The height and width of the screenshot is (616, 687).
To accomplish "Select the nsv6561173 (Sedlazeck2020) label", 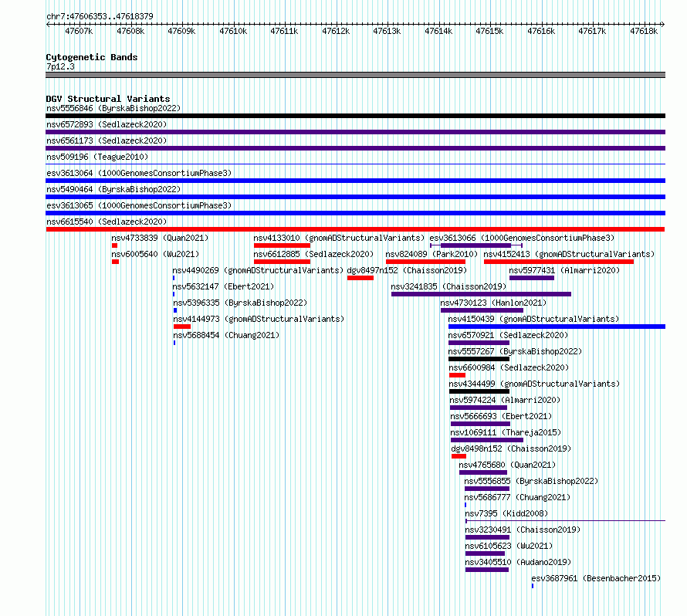I will tap(107, 140).
